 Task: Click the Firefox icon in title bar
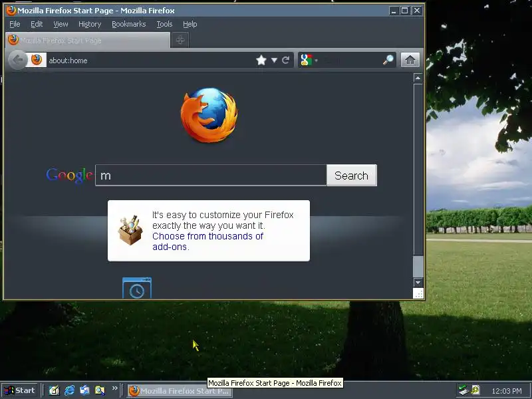tap(11, 11)
